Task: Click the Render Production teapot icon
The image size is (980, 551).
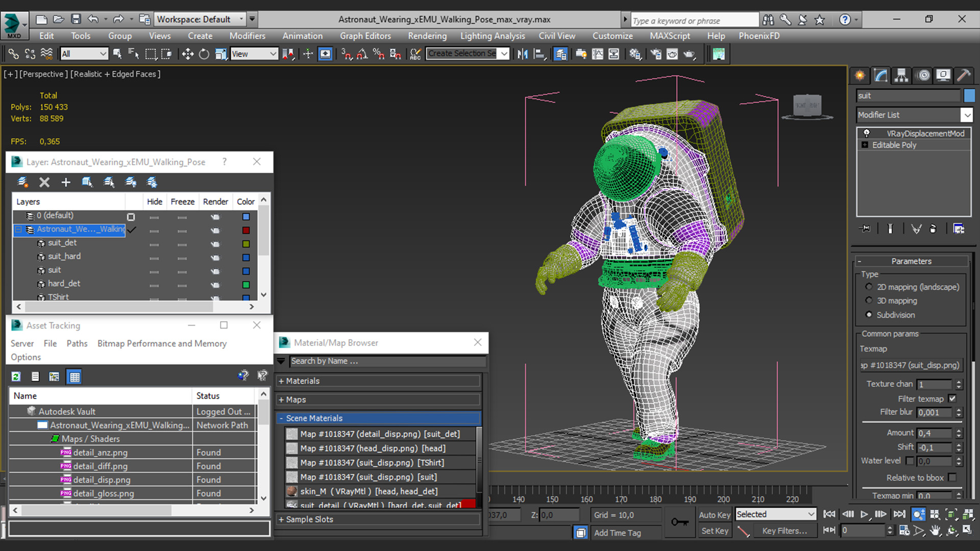Action: point(690,54)
